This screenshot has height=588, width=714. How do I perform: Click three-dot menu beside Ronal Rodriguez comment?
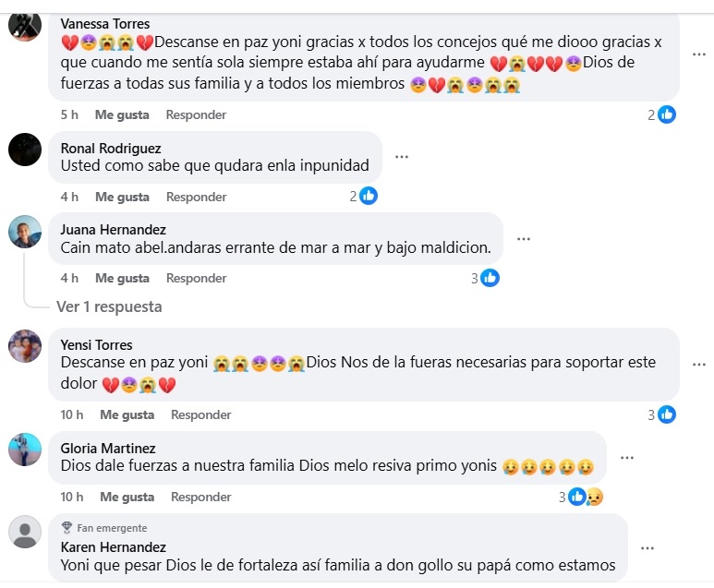click(401, 157)
